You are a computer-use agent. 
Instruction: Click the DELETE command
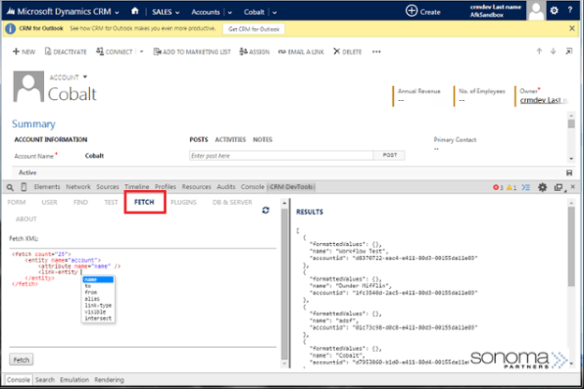[347, 51]
